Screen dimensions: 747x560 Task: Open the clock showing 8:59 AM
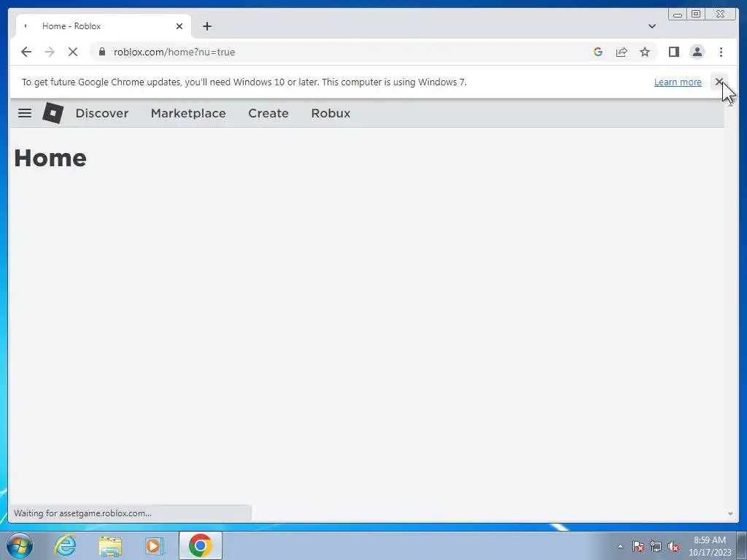pyautogui.click(x=710, y=546)
